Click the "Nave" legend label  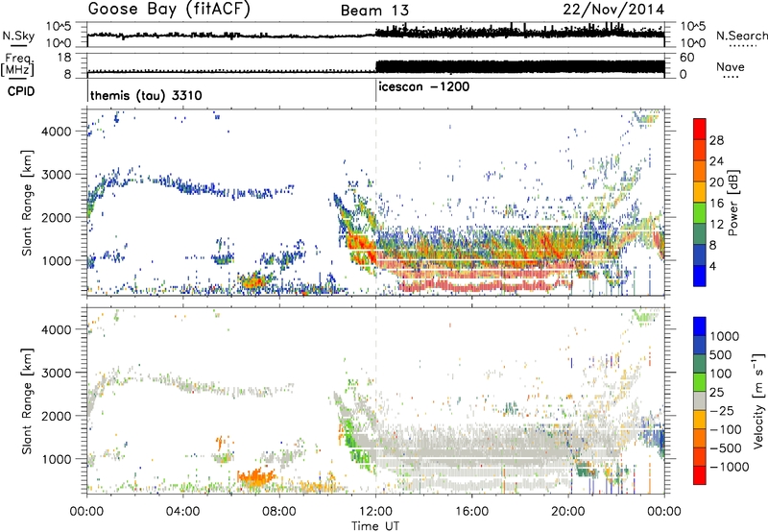(x=731, y=66)
